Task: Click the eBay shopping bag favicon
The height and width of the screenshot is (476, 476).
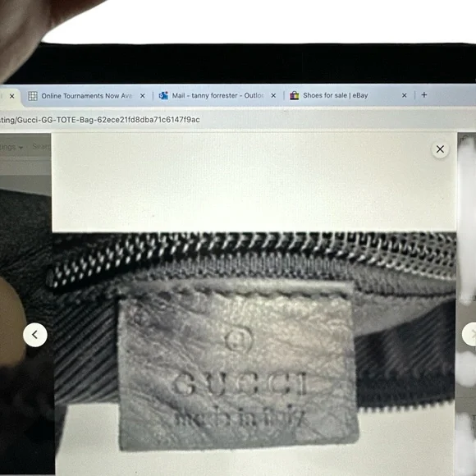Action: coord(294,95)
